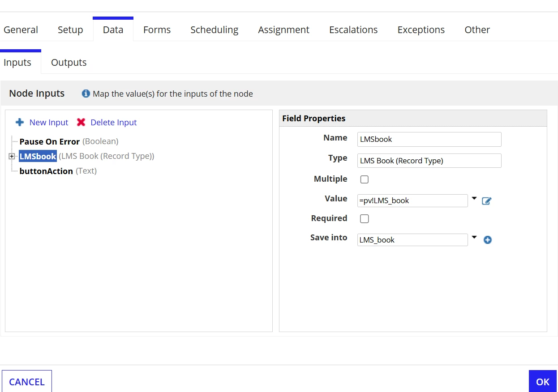The width and height of the screenshot is (558, 392).
Task: Toggle the Required checkbox
Action: (365, 219)
